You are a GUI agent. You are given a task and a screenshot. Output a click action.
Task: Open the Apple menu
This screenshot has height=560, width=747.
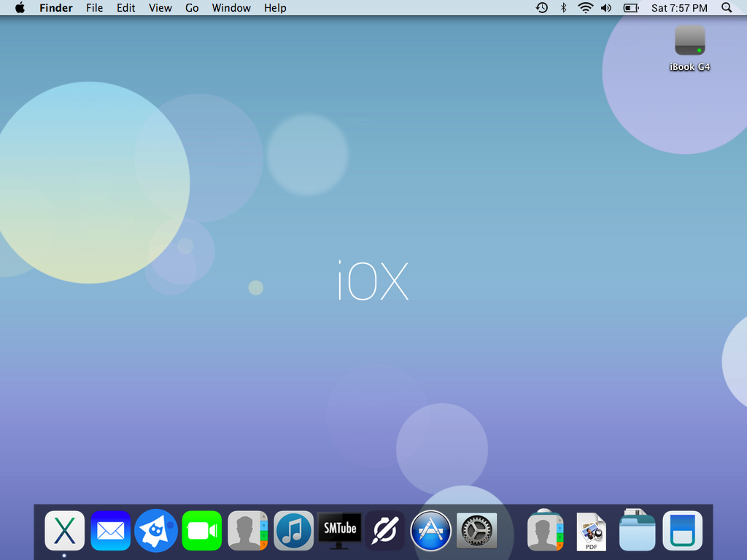tap(20, 7)
